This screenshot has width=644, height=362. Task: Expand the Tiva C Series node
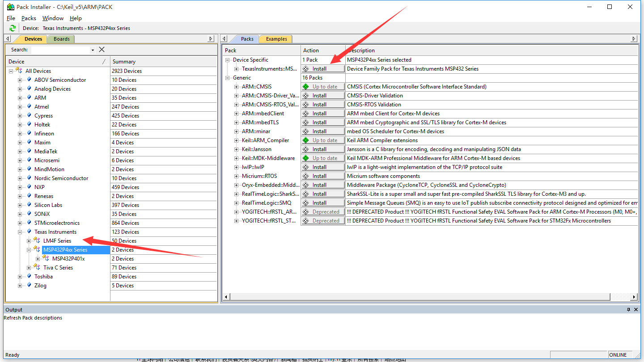click(x=29, y=268)
